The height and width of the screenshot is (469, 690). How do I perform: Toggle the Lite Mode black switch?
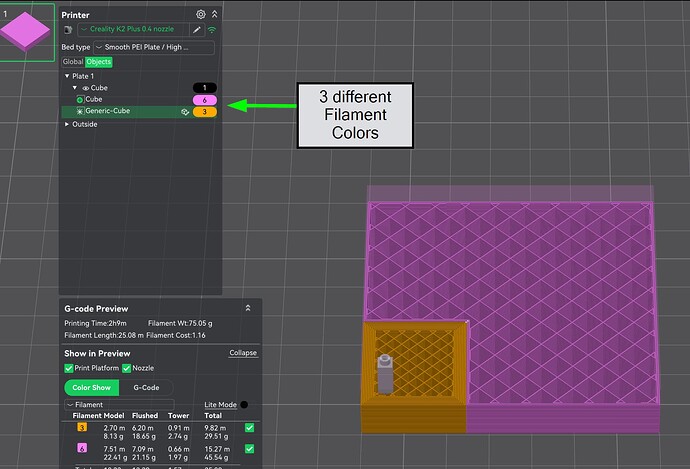point(244,404)
